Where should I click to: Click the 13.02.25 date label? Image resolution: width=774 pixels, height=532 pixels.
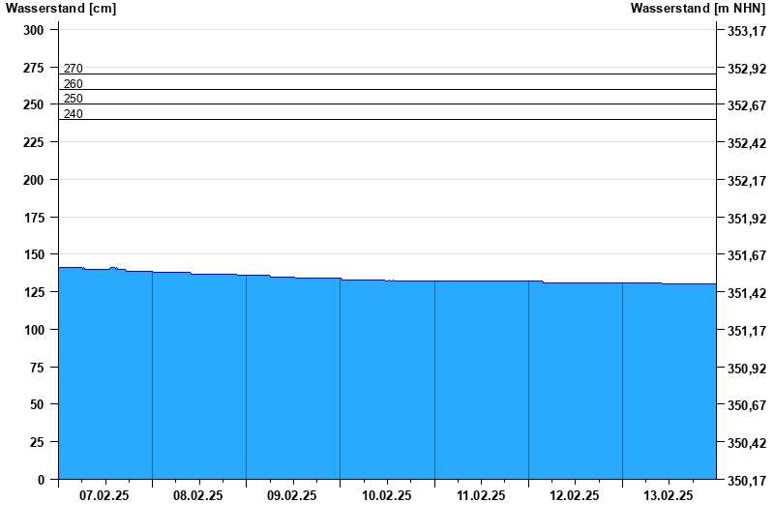pos(669,495)
